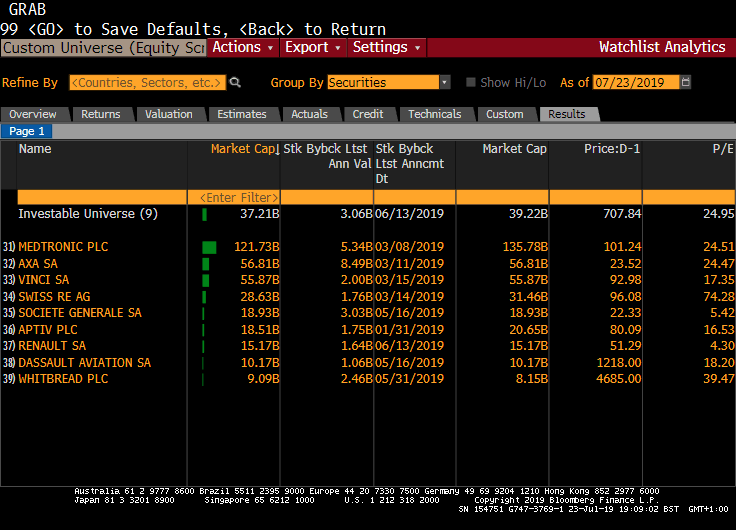Sort by the highlighted Market Cap column

click(243, 149)
